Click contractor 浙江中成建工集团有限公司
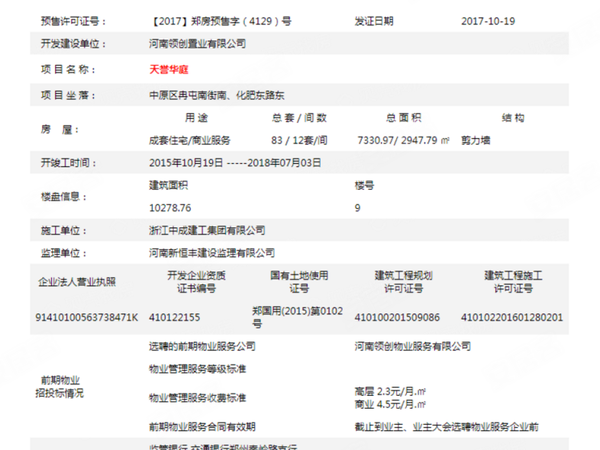The height and width of the screenshot is (450, 600). 206,230
